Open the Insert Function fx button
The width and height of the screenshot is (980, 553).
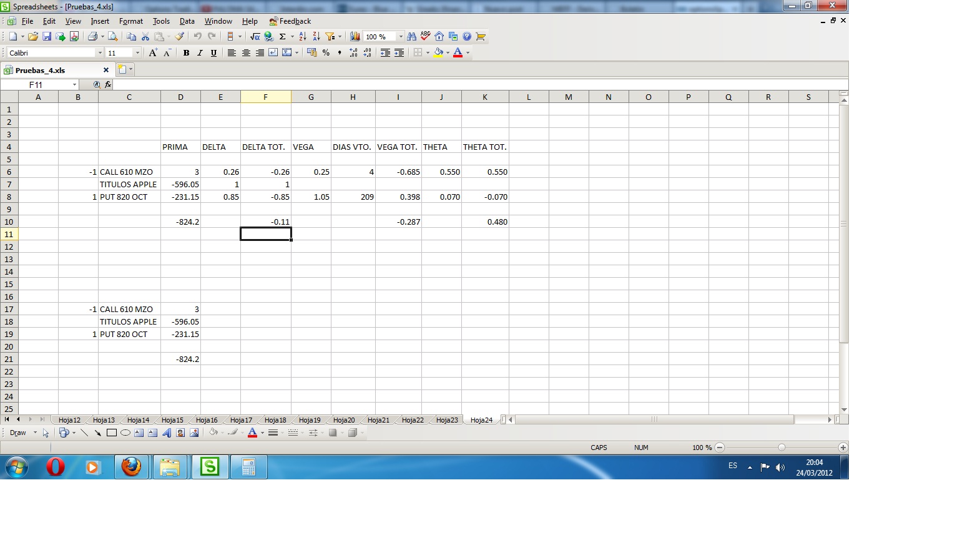(x=108, y=85)
